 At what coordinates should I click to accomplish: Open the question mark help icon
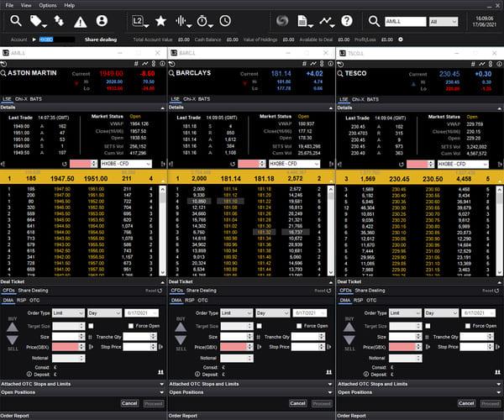(x=347, y=21)
